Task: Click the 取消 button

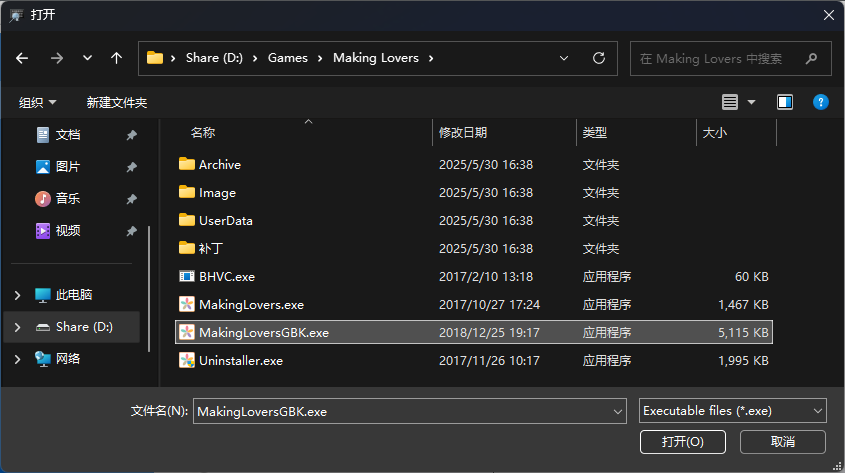Action: (782, 442)
